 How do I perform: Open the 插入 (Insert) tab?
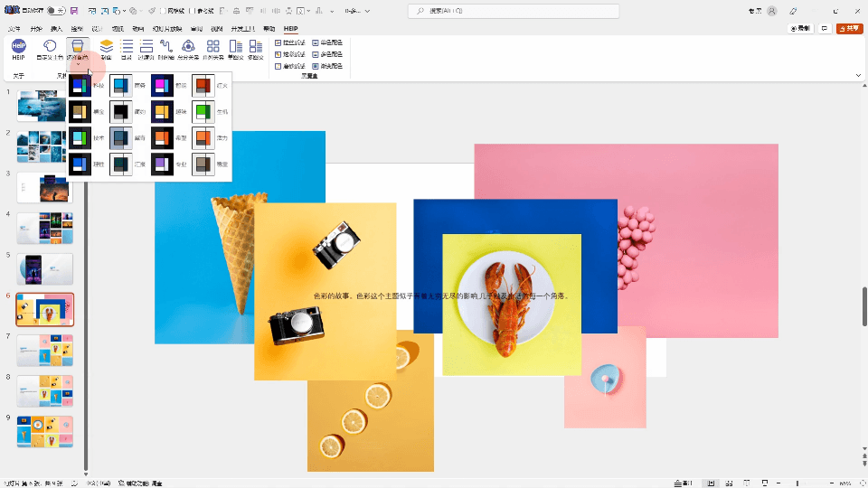[x=56, y=28]
